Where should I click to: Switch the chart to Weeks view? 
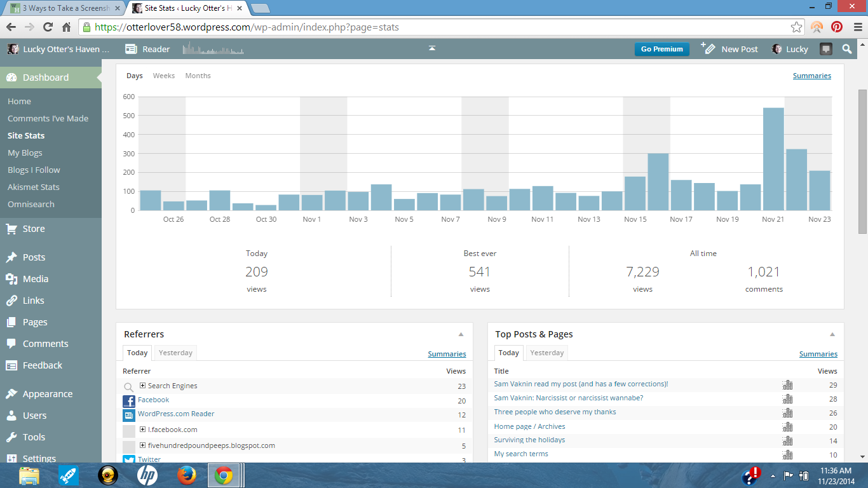(164, 76)
